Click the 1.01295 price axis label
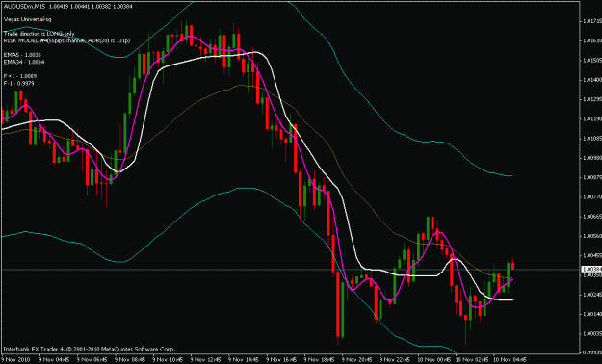 tap(591, 99)
